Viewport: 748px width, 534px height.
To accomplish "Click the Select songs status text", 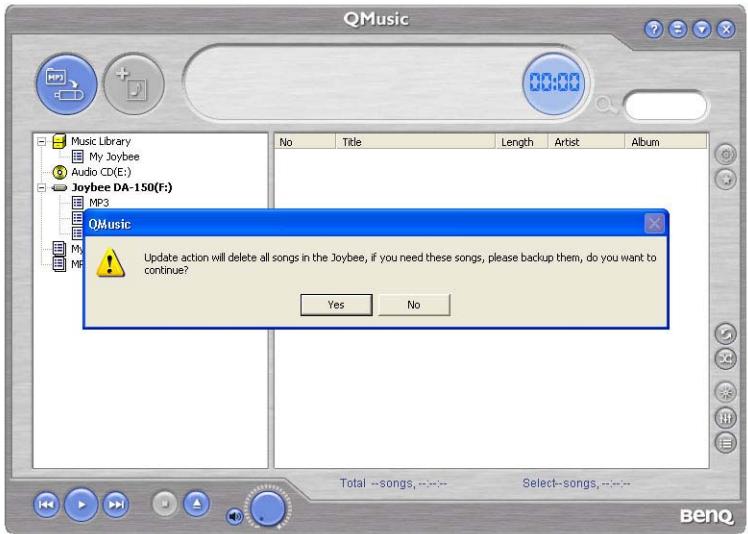I will click(576, 483).
